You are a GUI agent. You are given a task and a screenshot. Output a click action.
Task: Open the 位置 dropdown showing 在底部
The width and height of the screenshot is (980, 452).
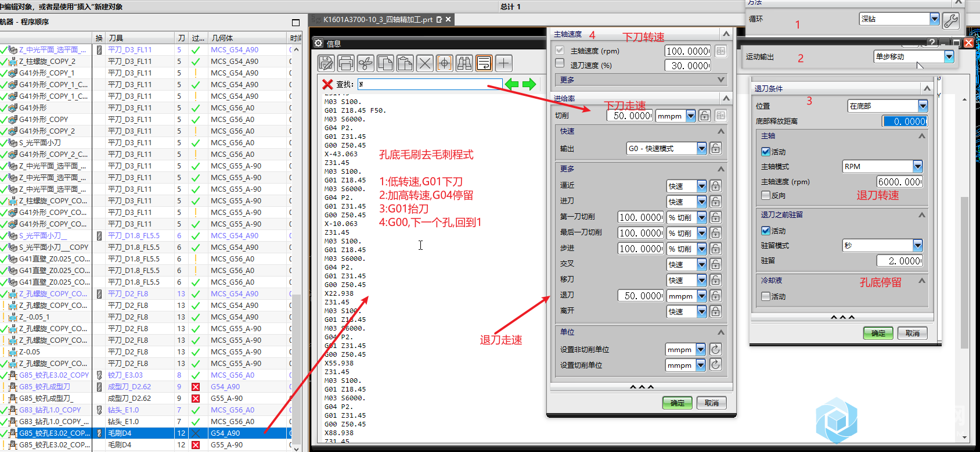coord(888,106)
